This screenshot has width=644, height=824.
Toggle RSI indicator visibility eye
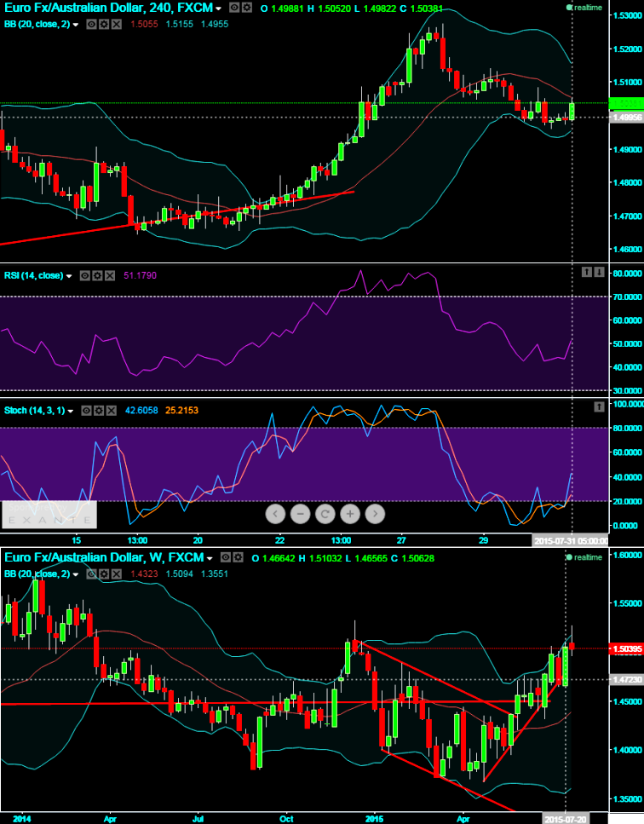coord(85,276)
